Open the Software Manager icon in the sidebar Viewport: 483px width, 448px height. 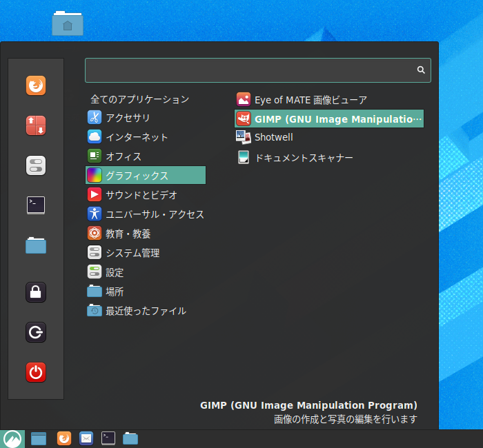(x=36, y=125)
